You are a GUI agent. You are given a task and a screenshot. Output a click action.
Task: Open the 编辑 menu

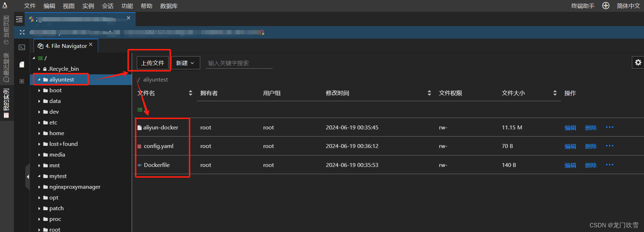[x=49, y=6]
